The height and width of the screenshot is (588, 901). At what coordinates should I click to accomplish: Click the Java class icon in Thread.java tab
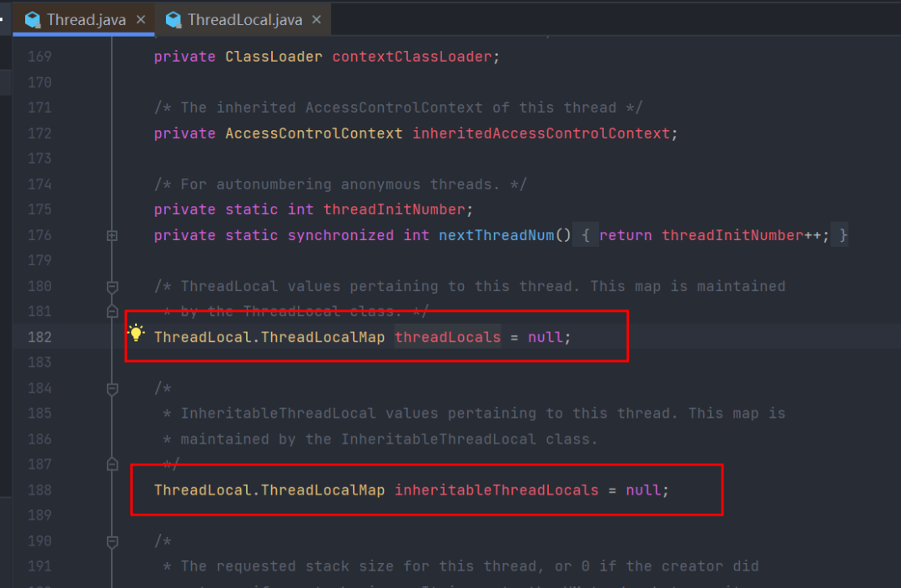[33, 18]
